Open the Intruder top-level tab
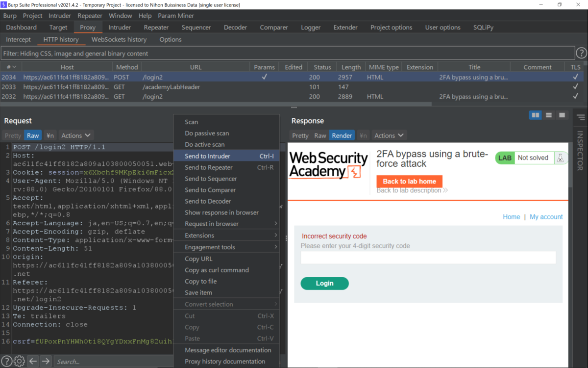This screenshot has height=368, width=588. [120, 27]
